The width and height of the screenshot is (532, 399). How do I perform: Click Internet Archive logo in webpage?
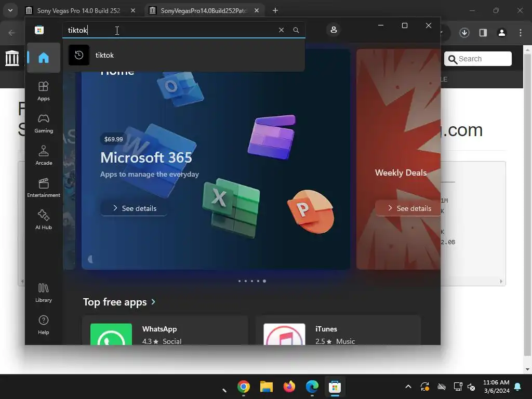coord(12,58)
